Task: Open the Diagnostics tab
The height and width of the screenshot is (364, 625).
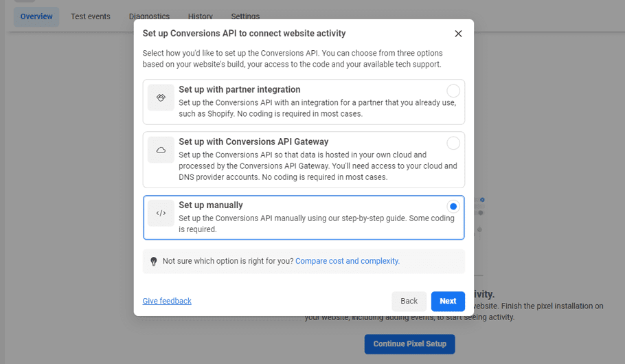Action: (x=149, y=16)
